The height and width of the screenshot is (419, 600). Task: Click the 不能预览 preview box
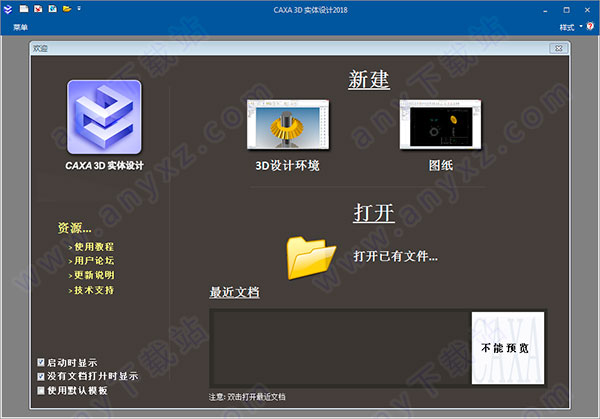coord(507,348)
